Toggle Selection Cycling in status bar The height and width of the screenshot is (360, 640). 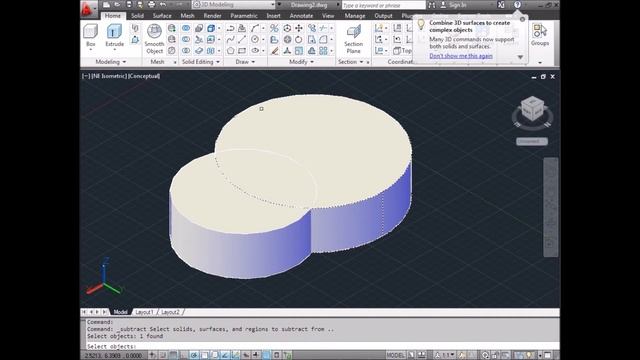(x=288, y=355)
